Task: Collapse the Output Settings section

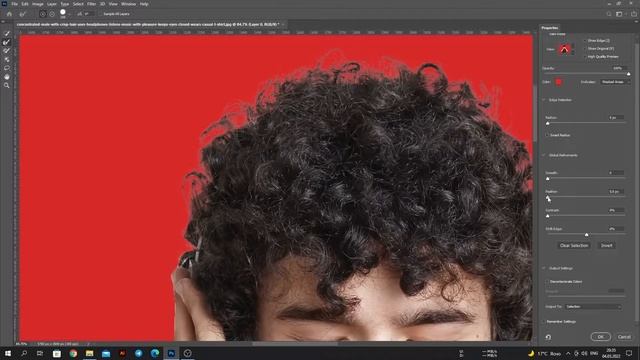Action: tap(544, 269)
